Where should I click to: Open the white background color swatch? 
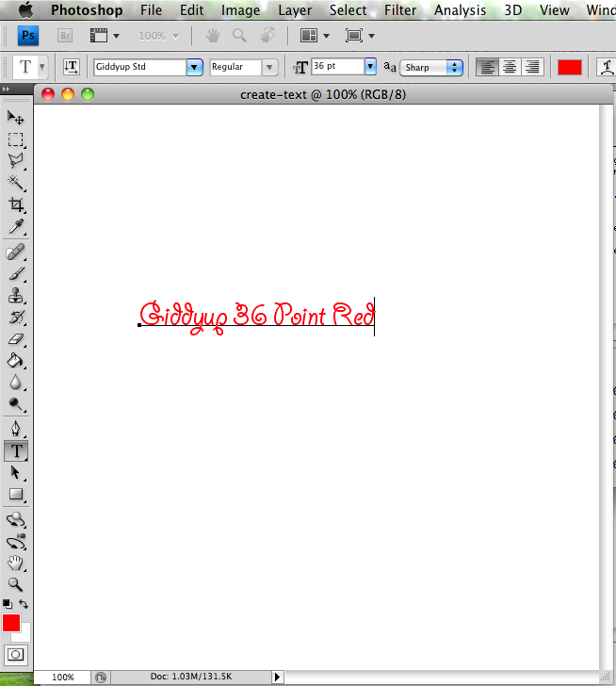24,636
